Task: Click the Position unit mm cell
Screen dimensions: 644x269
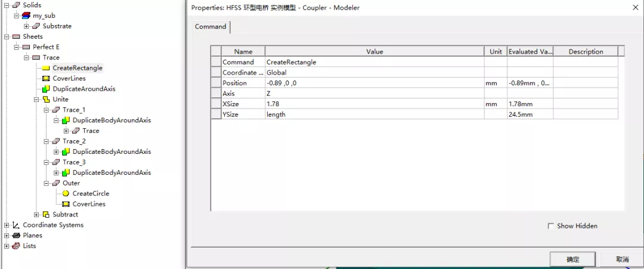Action: [x=496, y=83]
